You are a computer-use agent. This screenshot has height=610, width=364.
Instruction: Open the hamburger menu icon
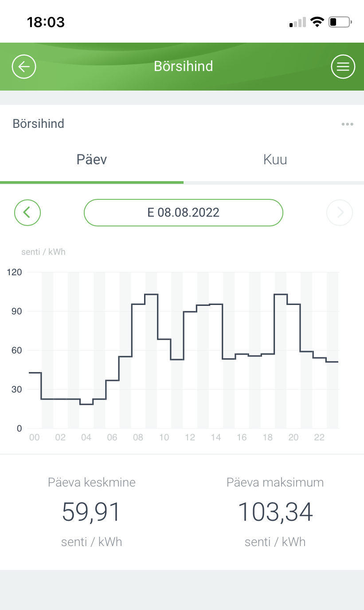click(x=343, y=67)
